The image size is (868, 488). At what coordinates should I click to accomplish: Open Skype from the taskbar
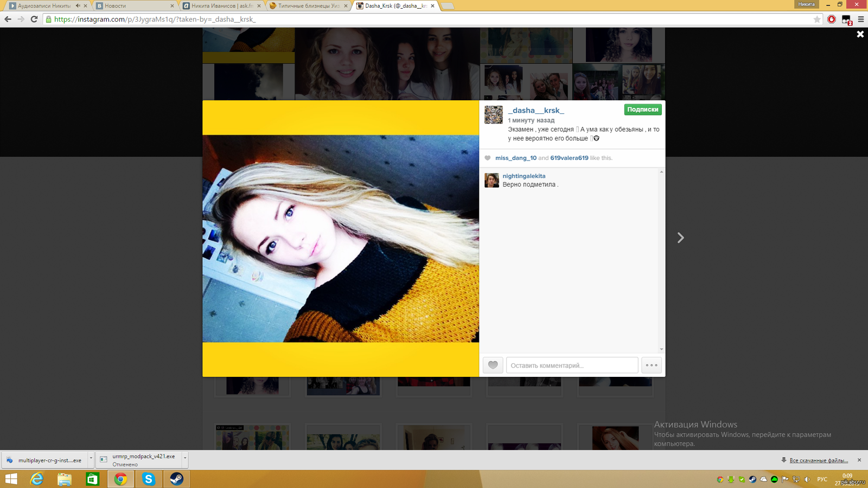(148, 479)
